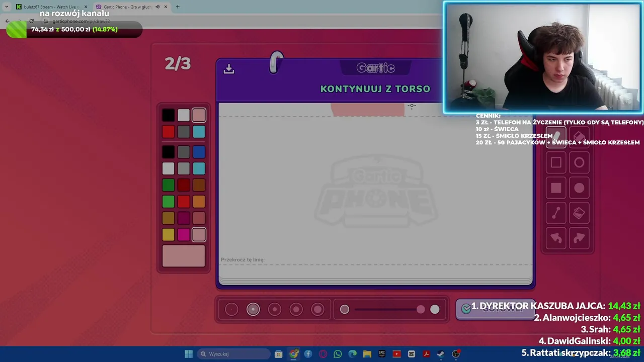Viewport: 644px width, 362px height.
Task: Pick the brown color swatch
Action: 199,186
